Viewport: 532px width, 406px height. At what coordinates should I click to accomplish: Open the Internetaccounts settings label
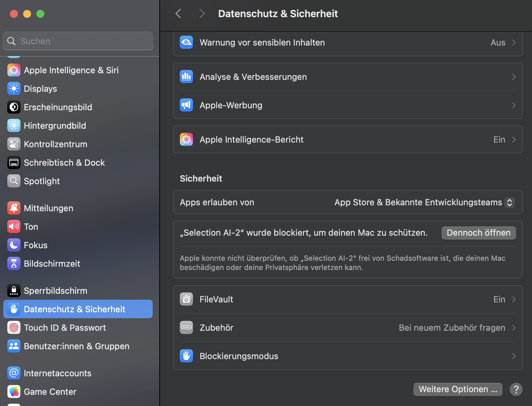tap(57, 373)
